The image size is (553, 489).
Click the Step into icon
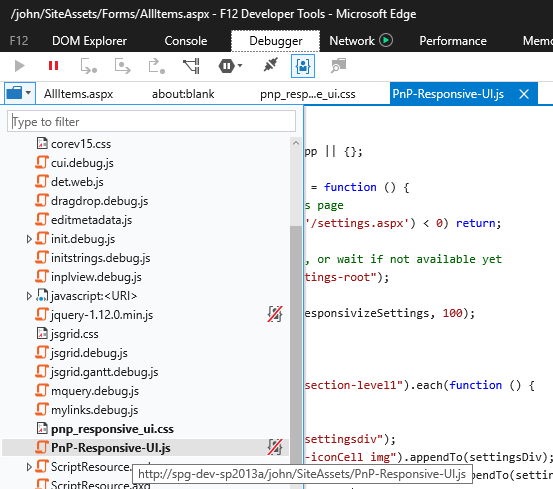89,66
